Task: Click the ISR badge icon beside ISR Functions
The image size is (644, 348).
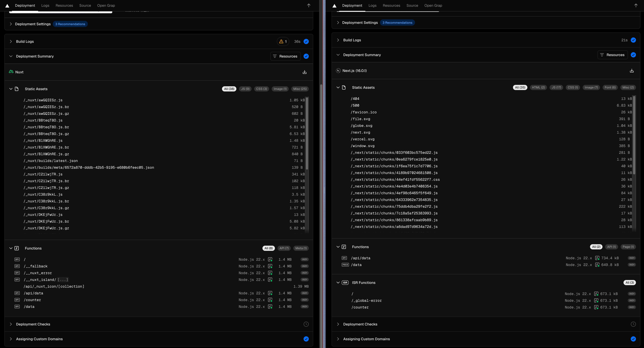Action: pos(345,283)
